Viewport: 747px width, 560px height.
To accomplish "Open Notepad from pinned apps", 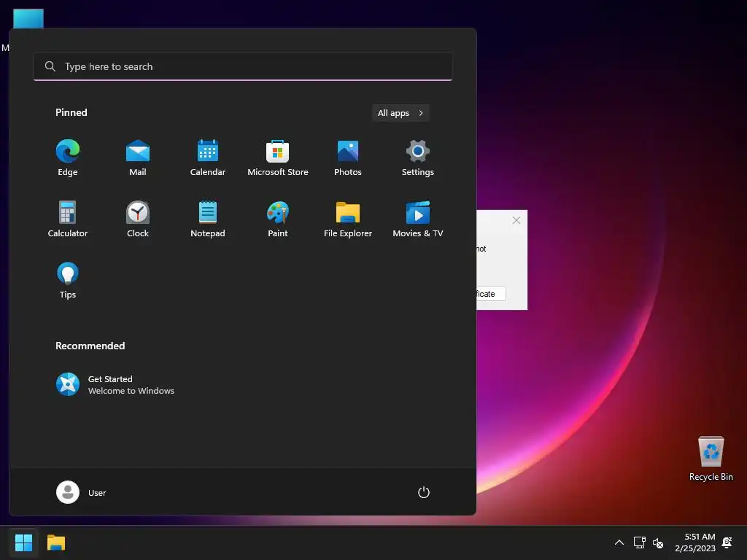I will (x=208, y=219).
